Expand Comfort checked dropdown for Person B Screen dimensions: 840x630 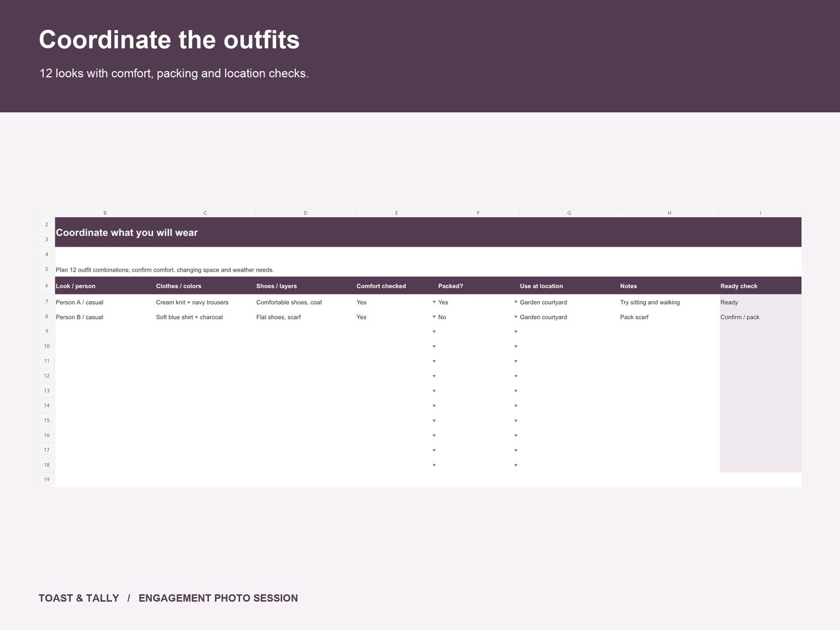click(434, 317)
